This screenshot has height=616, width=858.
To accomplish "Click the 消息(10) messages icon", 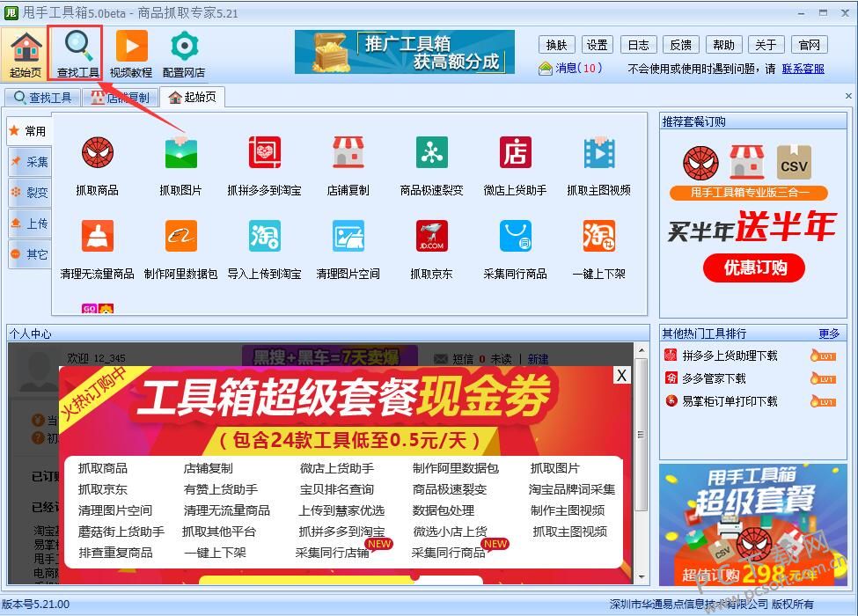I will point(546,69).
